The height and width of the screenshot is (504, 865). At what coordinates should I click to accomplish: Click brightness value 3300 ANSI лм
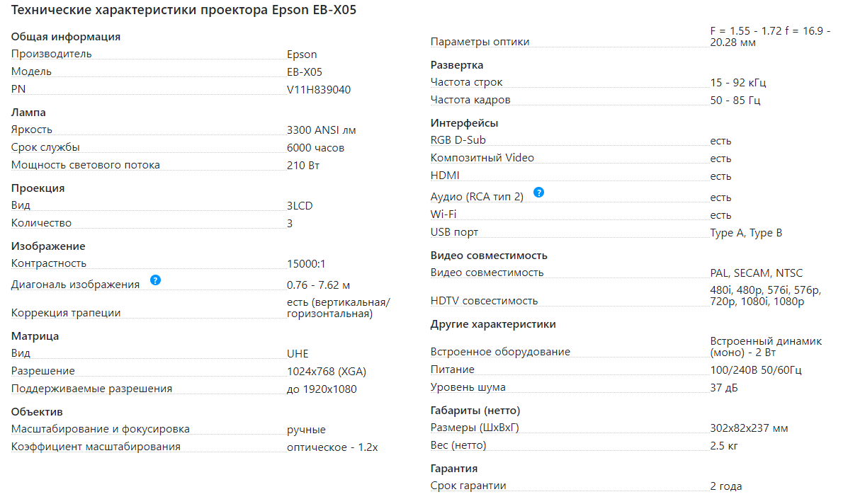point(321,130)
